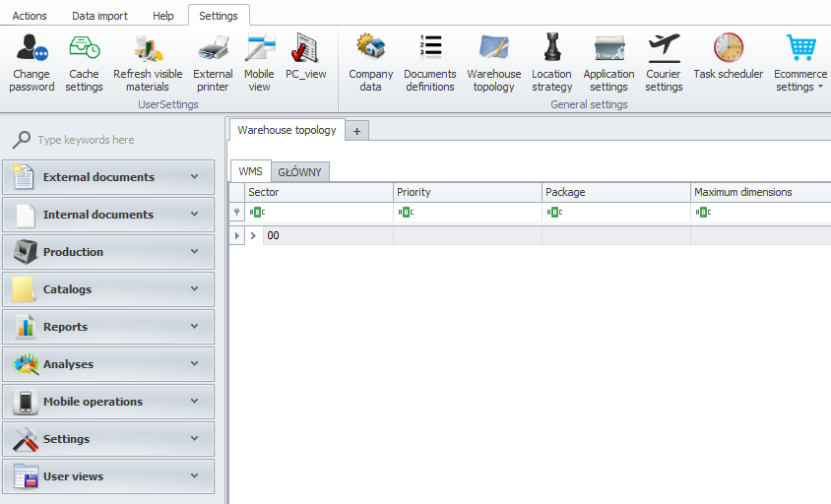Launch Task scheduler

(729, 57)
